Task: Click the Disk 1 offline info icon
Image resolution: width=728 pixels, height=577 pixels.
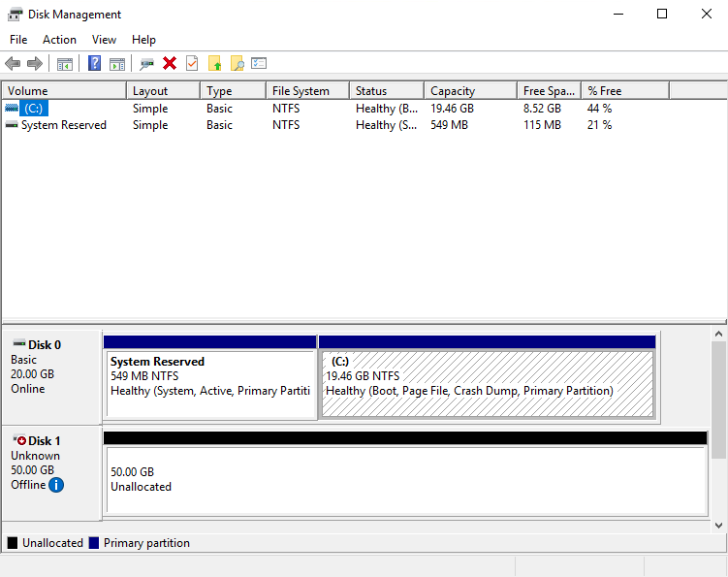Action: (x=56, y=485)
